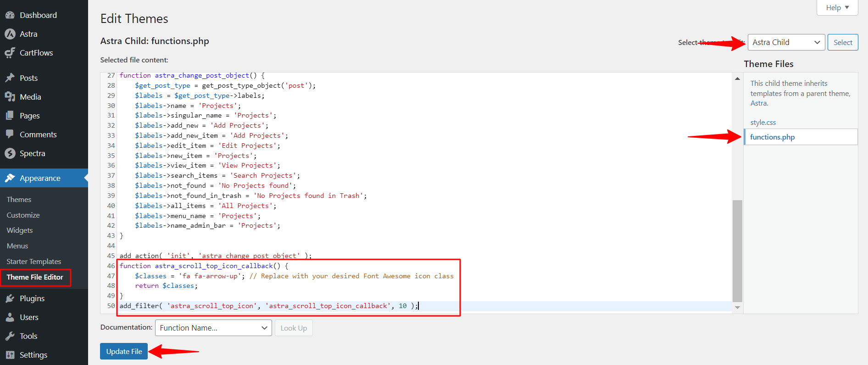Click the Comments speech bubble icon
The height and width of the screenshot is (365, 868).
click(x=10, y=135)
